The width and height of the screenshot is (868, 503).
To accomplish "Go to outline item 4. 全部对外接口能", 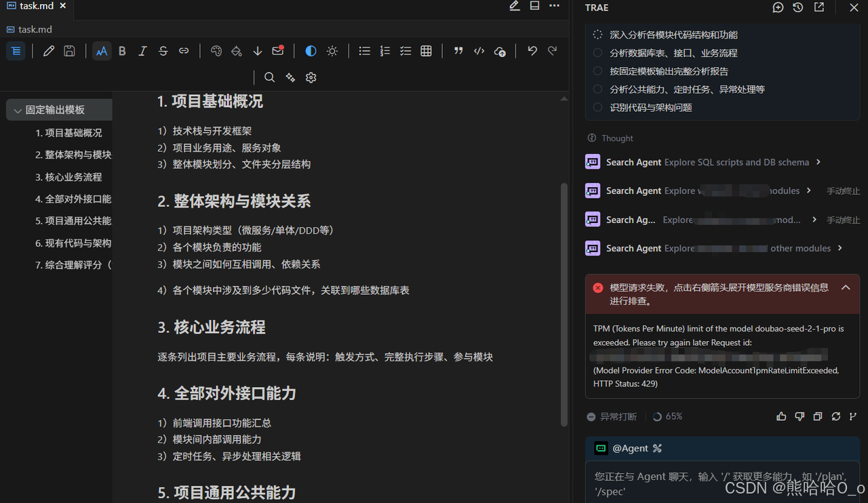I will point(73,199).
